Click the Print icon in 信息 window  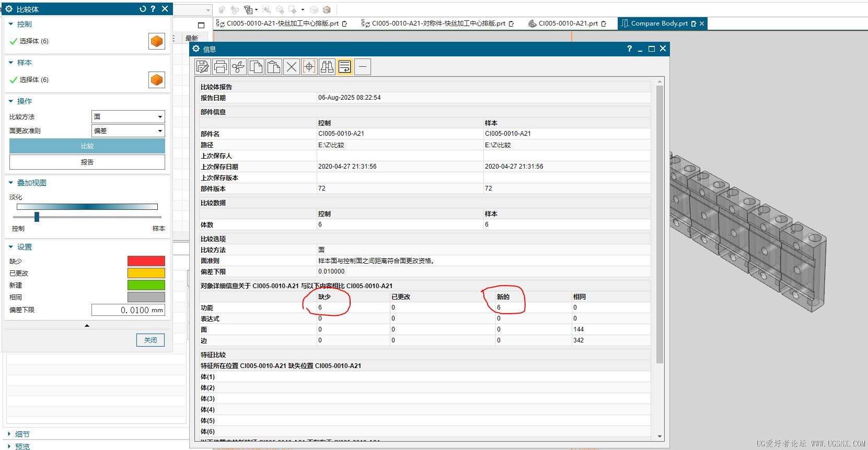(221, 67)
